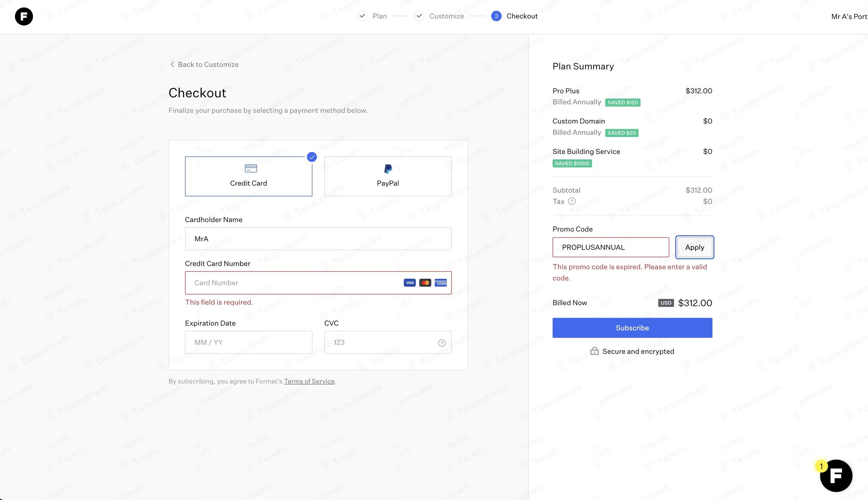868x500 pixels.
Task: Click the Plan Summary heading
Action: pos(583,66)
